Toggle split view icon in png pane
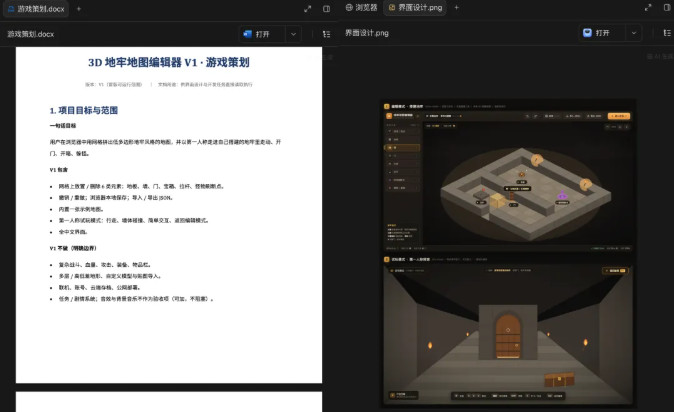This screenshot has width=674, height=412. (667, 7)
